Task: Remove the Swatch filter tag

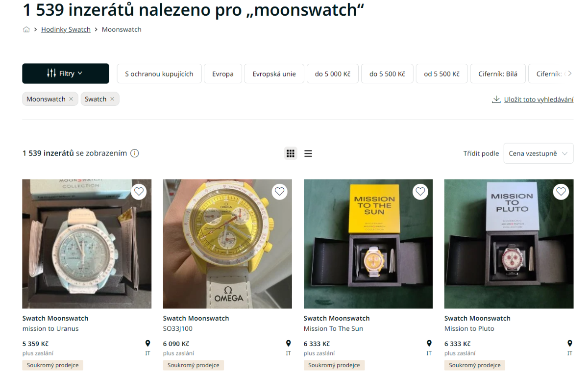Action: pyautogui.click(x=112, y=99)
